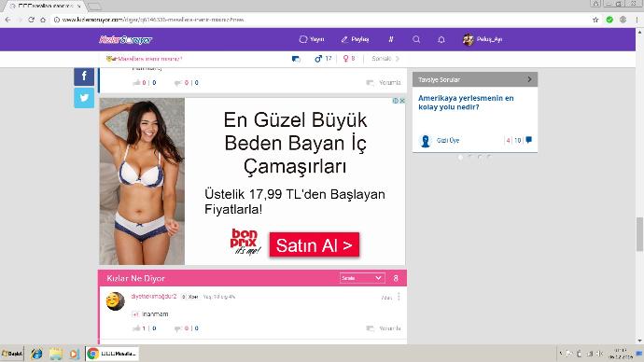The width and height of the screenshot is (644, 362).
Task: Click the Kızlar Ne Diyor header
Action: click(135, 278)
